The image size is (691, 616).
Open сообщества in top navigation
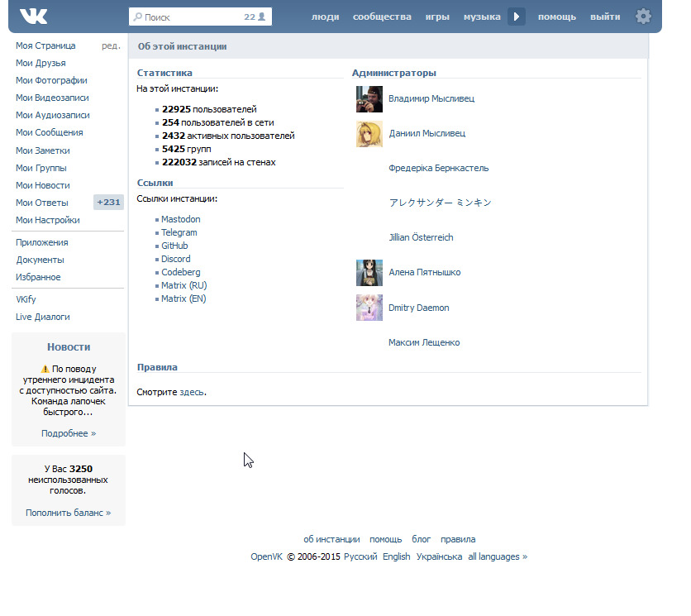pyautogui.click(x=382, y=17)
